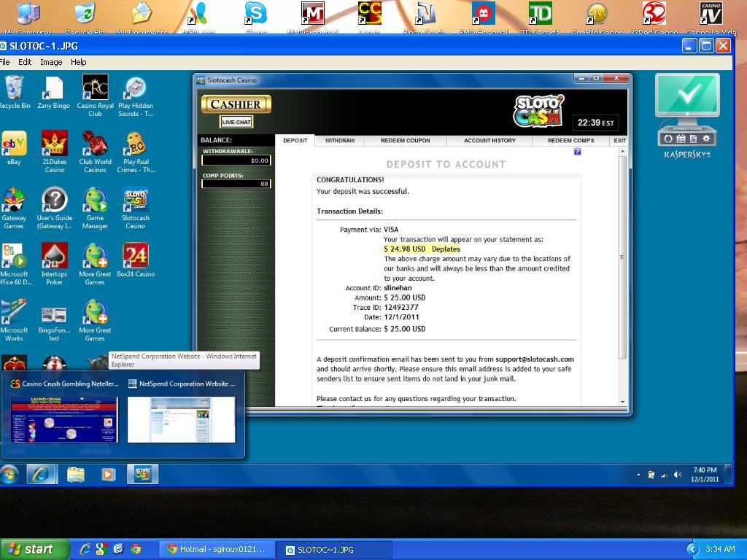Click the eBay desktop shortcut
Viewport: 747px width, 560px height.
[15, 148]
